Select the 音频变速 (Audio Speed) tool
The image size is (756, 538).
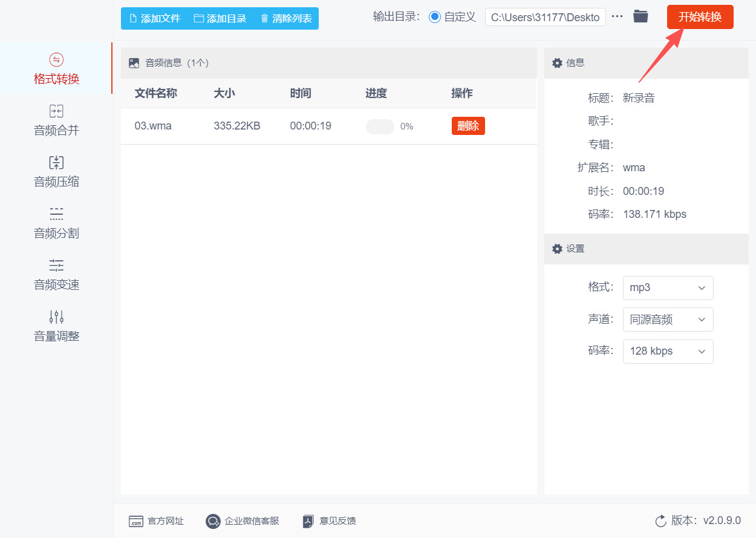point(56,275)
